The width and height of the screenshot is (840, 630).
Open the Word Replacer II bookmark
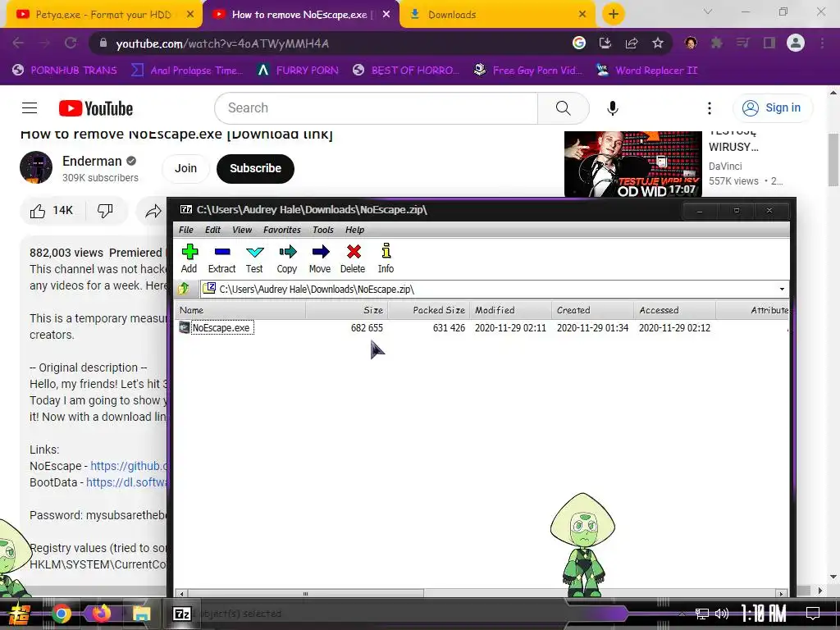tap(647, 71)
